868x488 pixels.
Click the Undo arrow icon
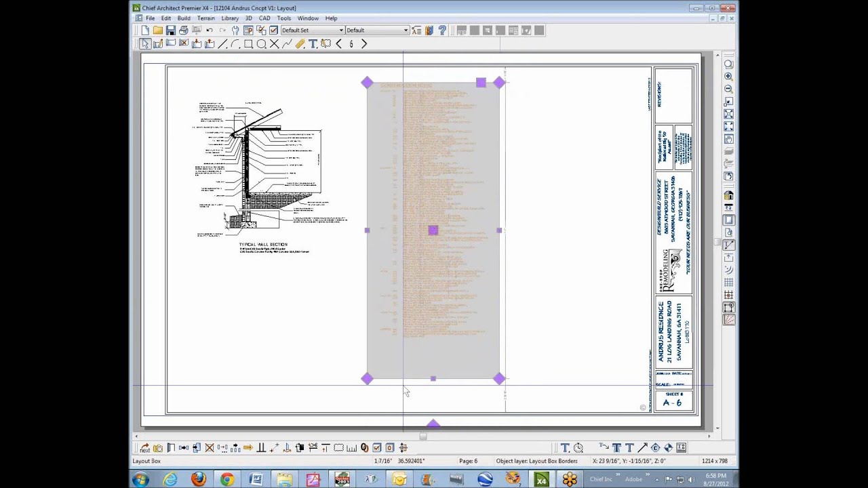coord(210,30)
